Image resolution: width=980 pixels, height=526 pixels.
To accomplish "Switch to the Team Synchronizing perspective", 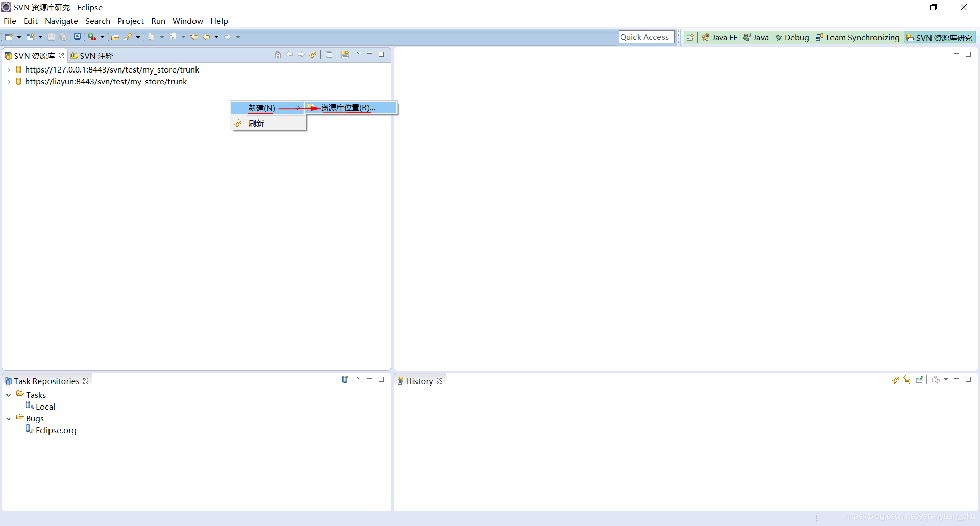I will point(857,37).
